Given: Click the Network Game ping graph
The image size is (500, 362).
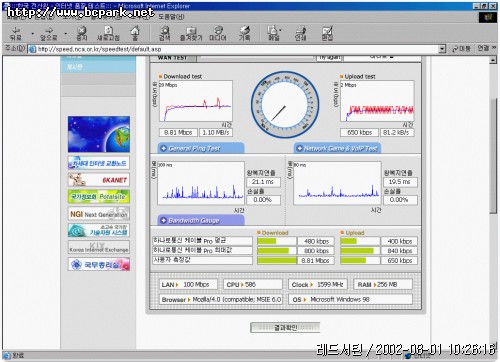Looking at the screenshot, I should [337, 183].
